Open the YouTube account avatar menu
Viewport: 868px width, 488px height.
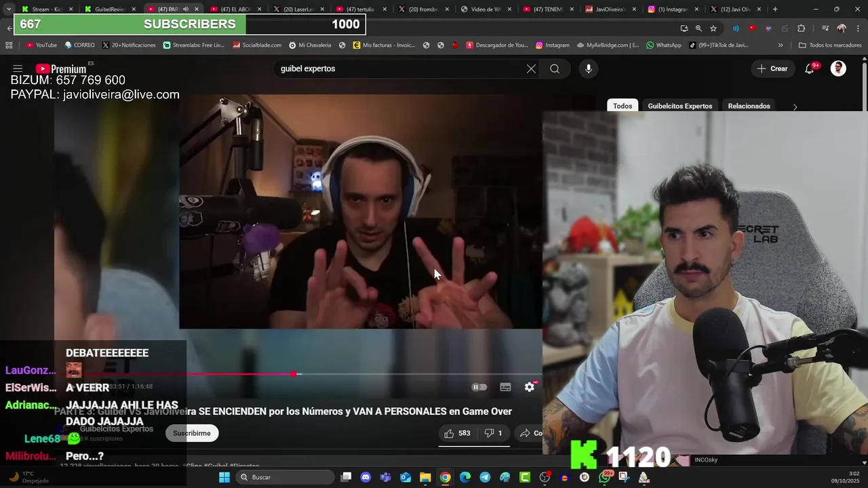pyautogui.click(x=839, y=68)
